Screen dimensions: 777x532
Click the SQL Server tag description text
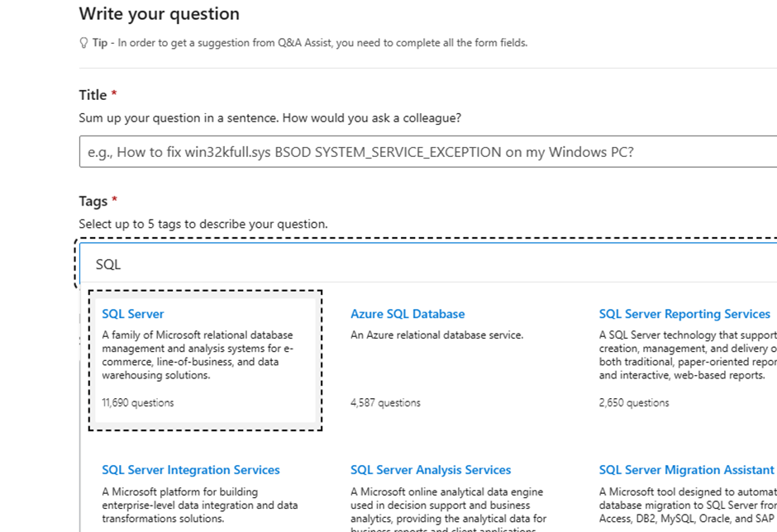(198, 355)
